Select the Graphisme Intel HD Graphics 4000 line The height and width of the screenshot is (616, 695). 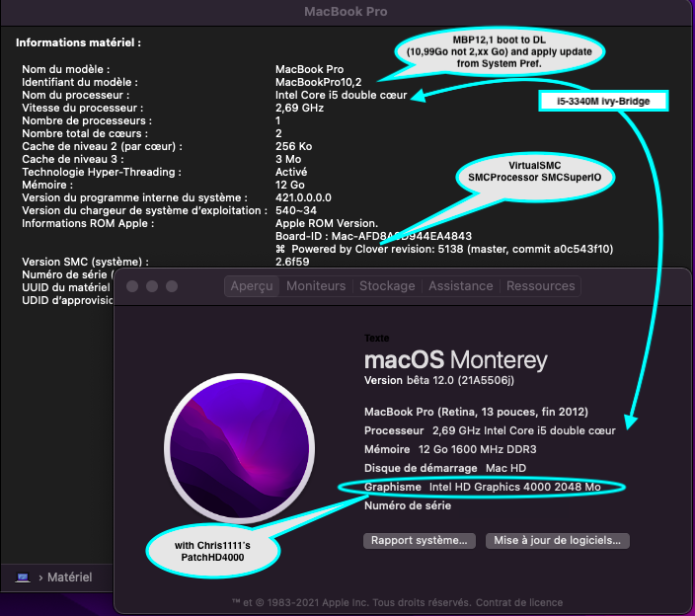click(482, 487)
